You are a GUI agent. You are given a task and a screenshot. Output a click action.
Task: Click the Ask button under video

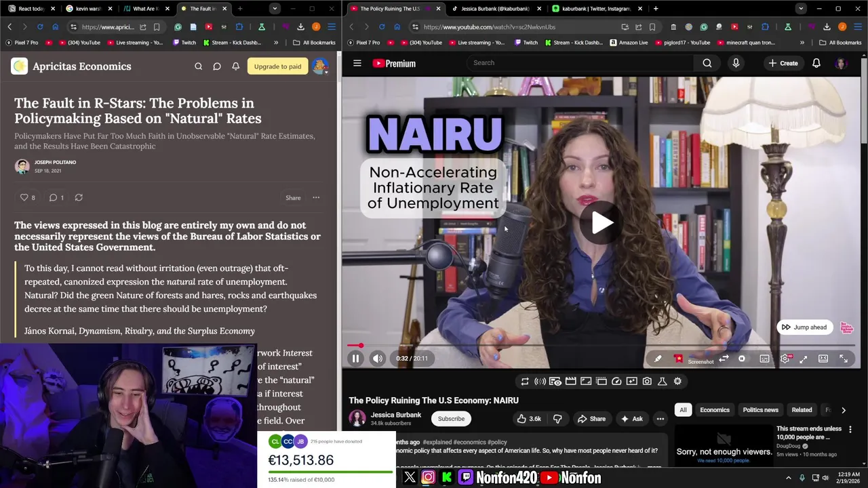[631, 419]
